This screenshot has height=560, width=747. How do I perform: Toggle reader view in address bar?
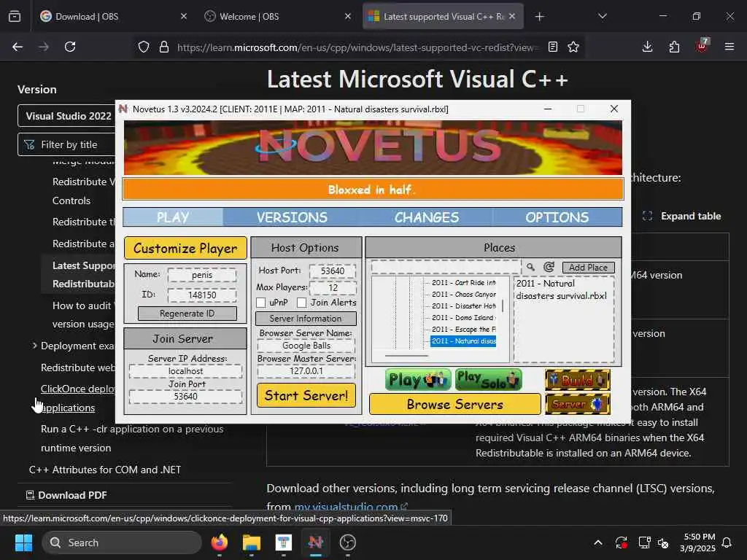coord(553,47)
